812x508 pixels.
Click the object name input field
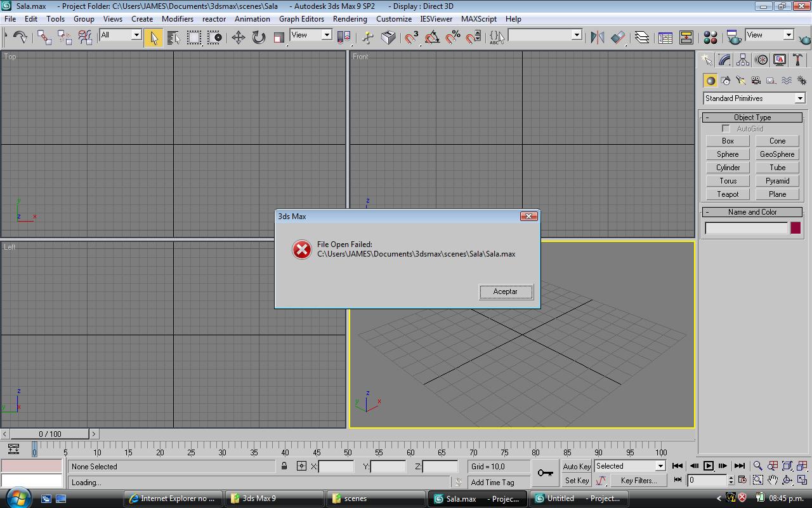pyautogui.click(x=747, y=228)
